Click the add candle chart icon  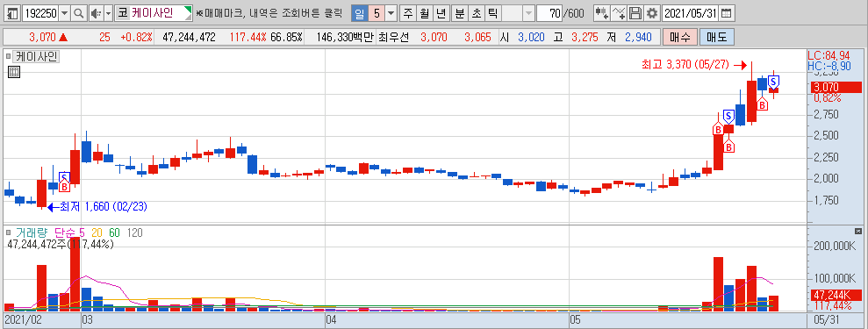point(601,12)
